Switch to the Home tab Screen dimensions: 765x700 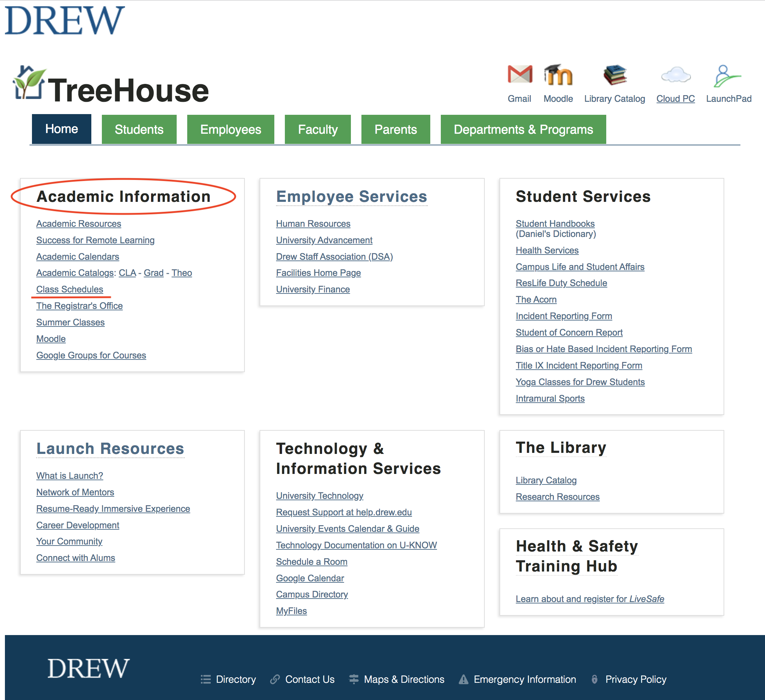(61, 129)
